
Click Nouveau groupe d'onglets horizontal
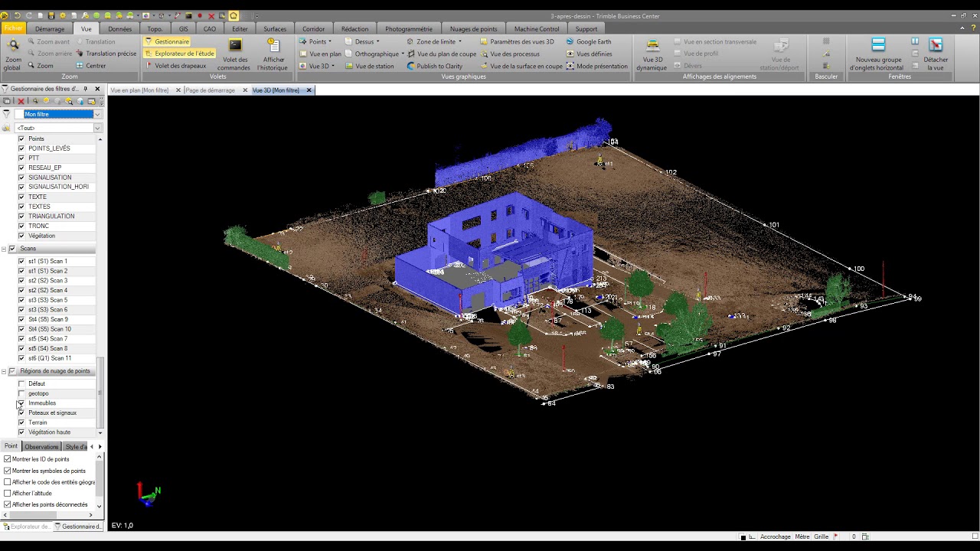(878, 54)
